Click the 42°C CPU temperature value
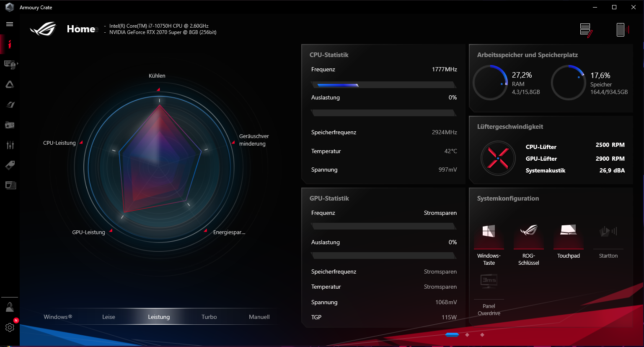The width and height of the screenshot is (644, 347). point(451,151)
